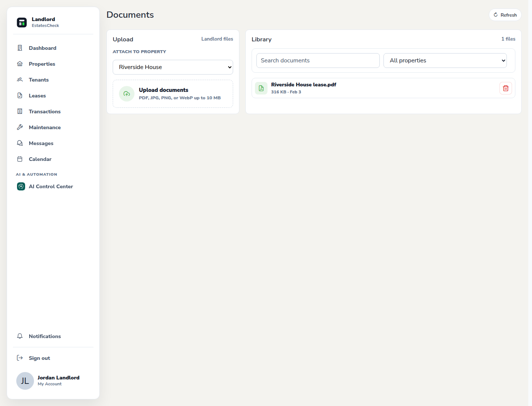The height and width of the screenshot is (406, 532).
Task: Delete Riverside House lease.pdf with trash icon
Action: (506, 88)
